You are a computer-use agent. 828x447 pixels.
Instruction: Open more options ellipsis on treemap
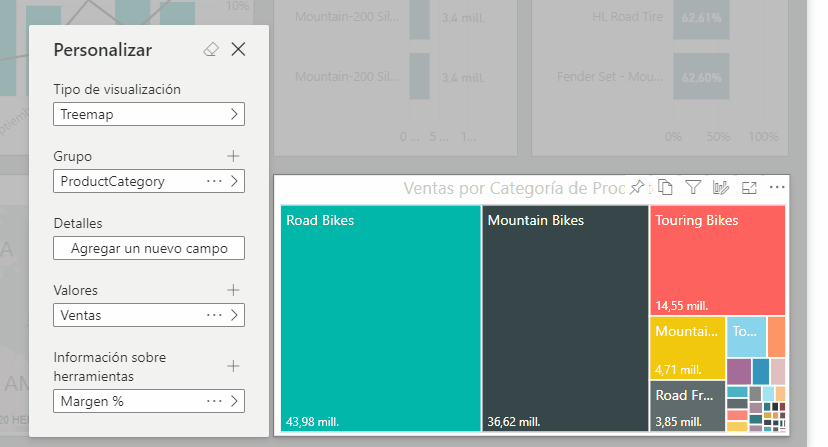pyautogui.click(x=777, y=187)
